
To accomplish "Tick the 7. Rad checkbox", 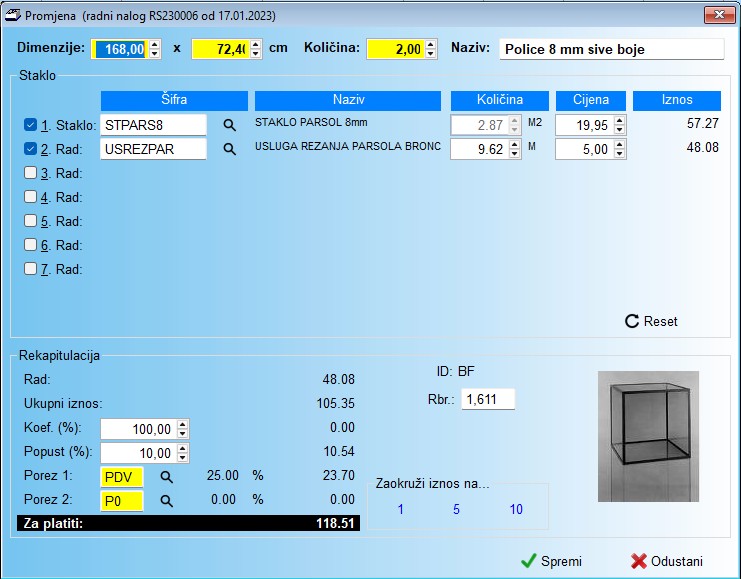I will (x=31, y=269).
